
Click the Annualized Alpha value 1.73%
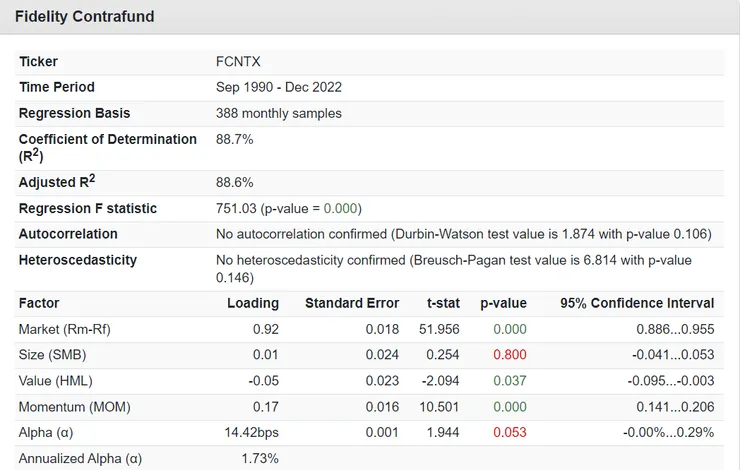point(260,459)
